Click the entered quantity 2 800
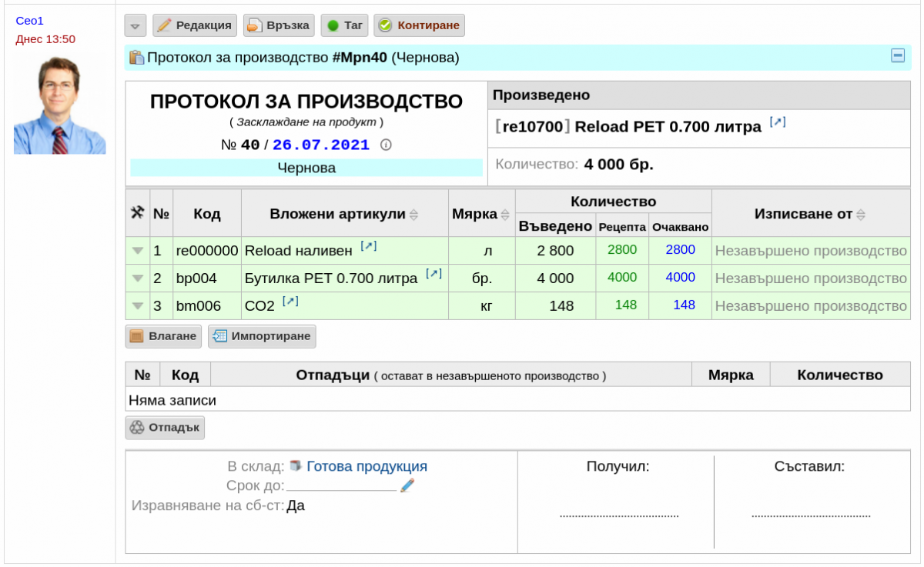Viewport: 924px width, 567px height. [x=555, y=251]
